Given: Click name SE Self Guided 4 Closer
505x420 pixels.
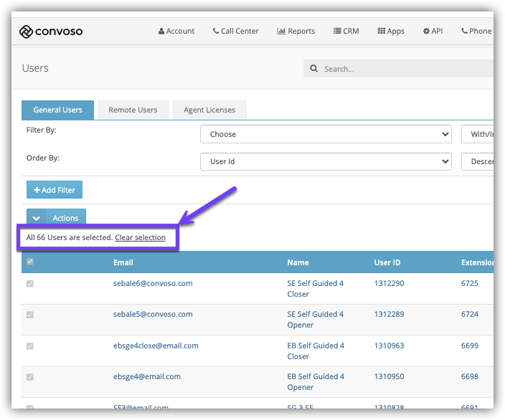Looking at the screenshot, I should 316,289.
